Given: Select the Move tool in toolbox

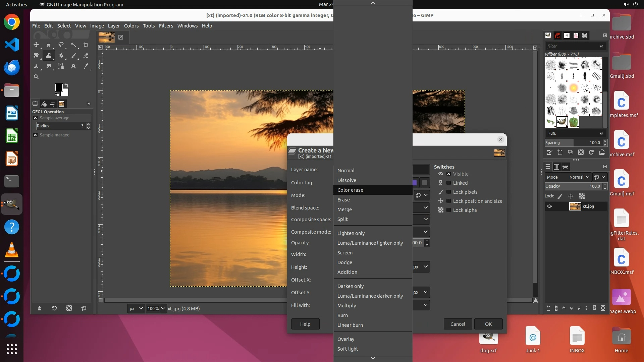Looking at the screenshot, I should point(36,45).
